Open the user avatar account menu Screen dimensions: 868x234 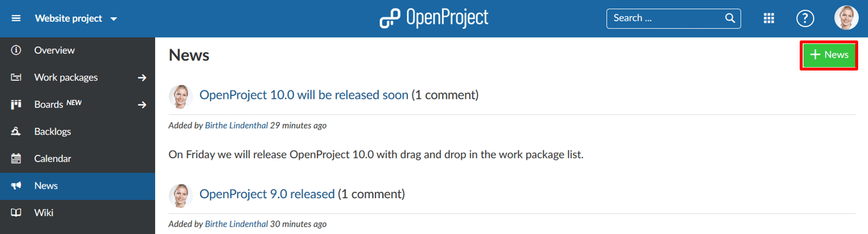[x=846, y=18]
